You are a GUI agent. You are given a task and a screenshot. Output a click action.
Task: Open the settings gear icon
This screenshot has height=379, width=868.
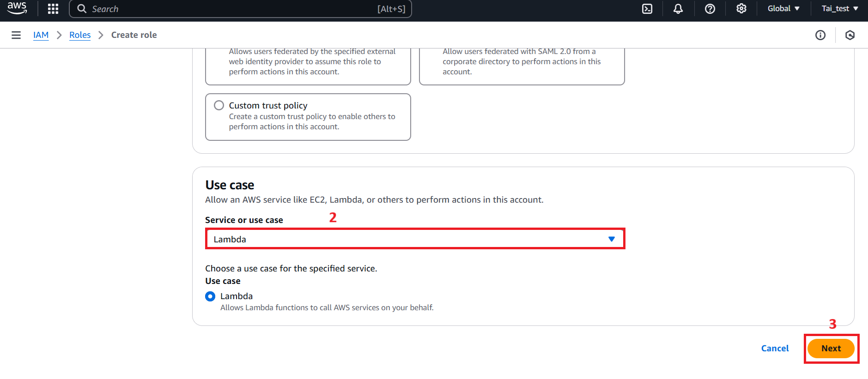click(741, 9)
